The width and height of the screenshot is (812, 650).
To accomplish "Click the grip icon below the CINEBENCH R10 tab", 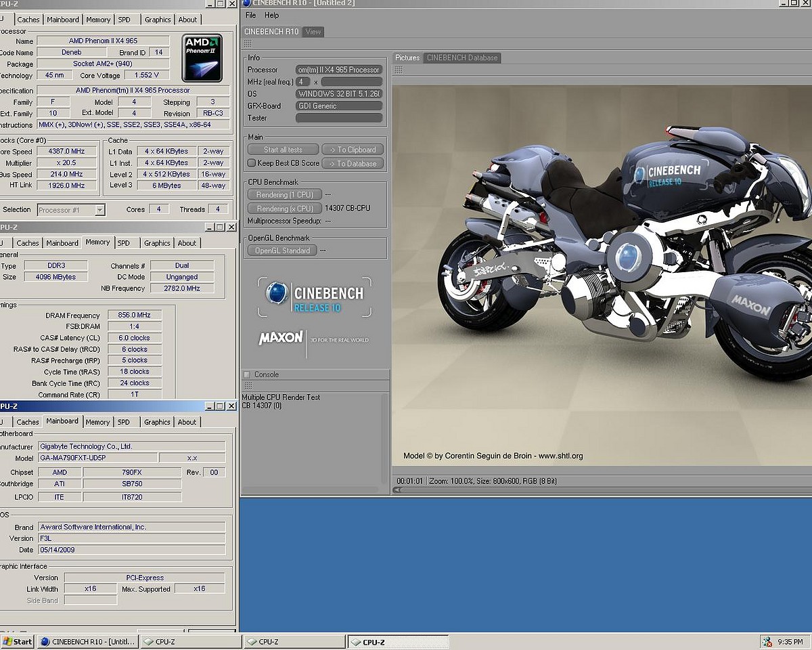I will (x=248, y=43).
